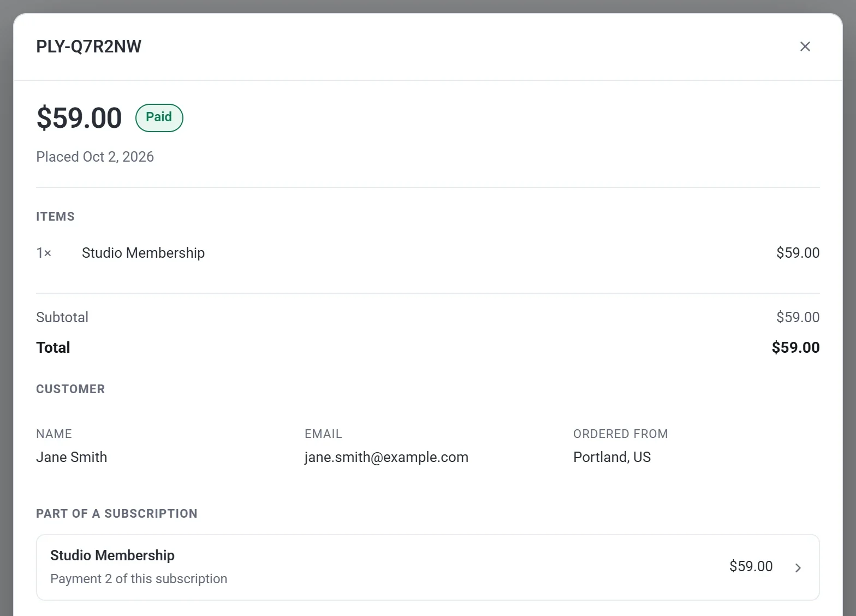Click the EMAIL field label
Image resolution: width=856 pixels, height=616 pixels.
click(323, 434)
